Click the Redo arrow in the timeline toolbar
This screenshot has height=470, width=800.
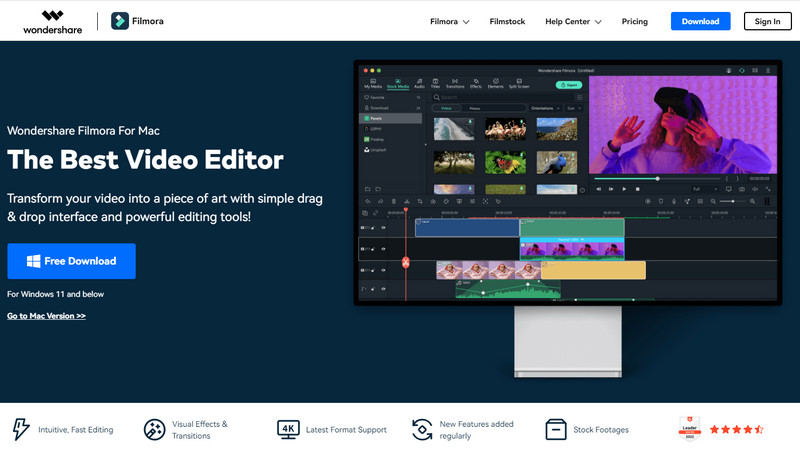(381, 202)
